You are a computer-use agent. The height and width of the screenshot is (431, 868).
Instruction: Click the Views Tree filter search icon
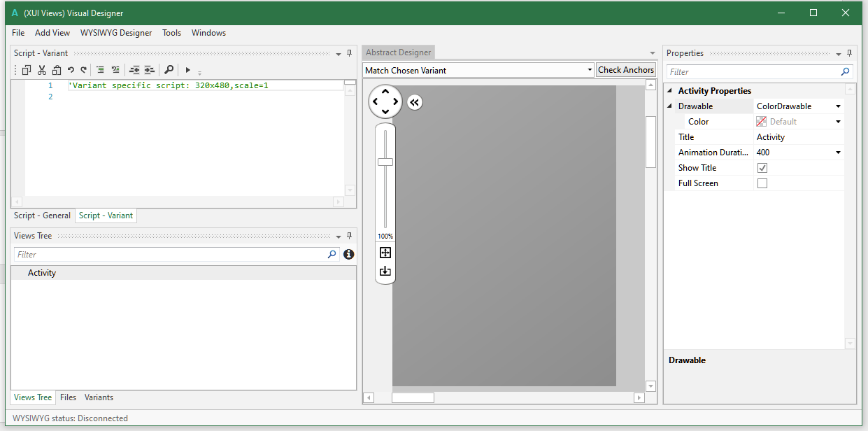click(x=332, y=255)
